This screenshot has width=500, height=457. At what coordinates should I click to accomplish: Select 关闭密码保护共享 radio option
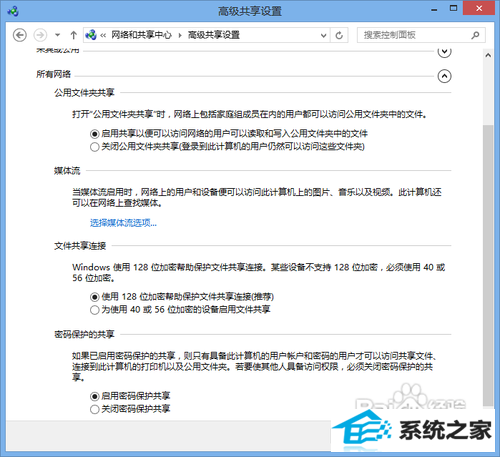pos(95,409)
